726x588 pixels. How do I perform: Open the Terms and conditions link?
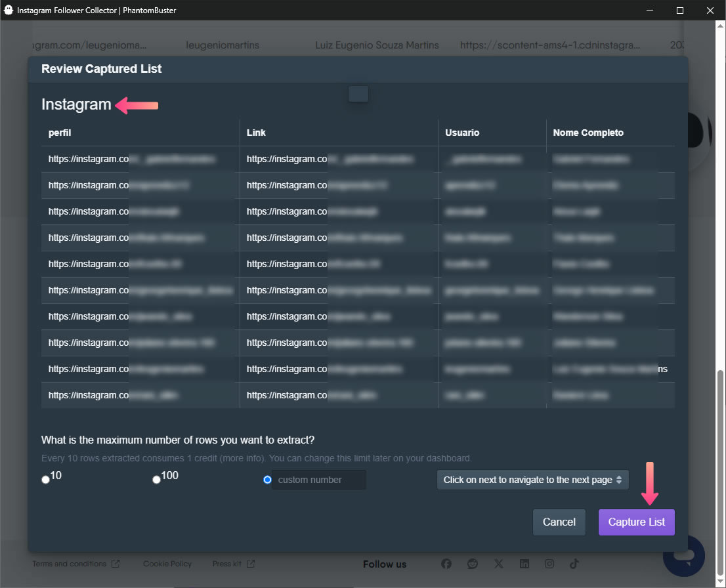pos(70,564)
